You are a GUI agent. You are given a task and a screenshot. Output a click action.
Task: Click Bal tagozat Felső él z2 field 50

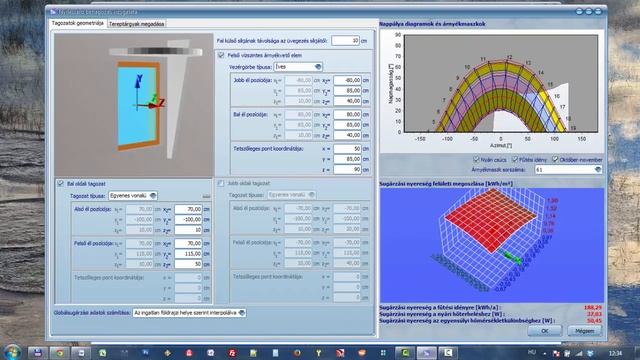coord(188,264)
